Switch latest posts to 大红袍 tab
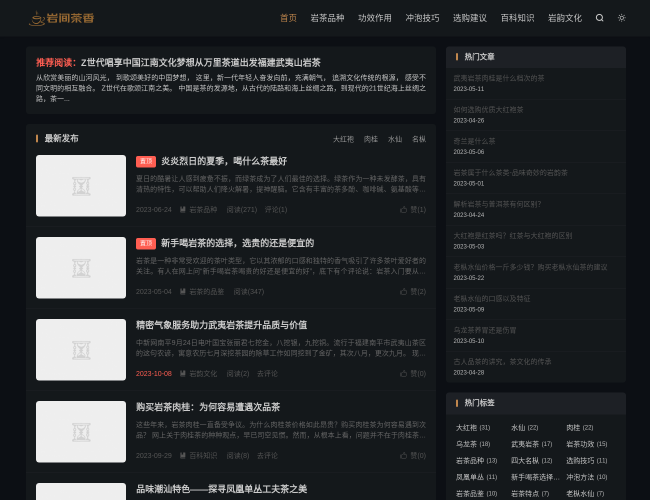650x500 pixels. [343, 139]
